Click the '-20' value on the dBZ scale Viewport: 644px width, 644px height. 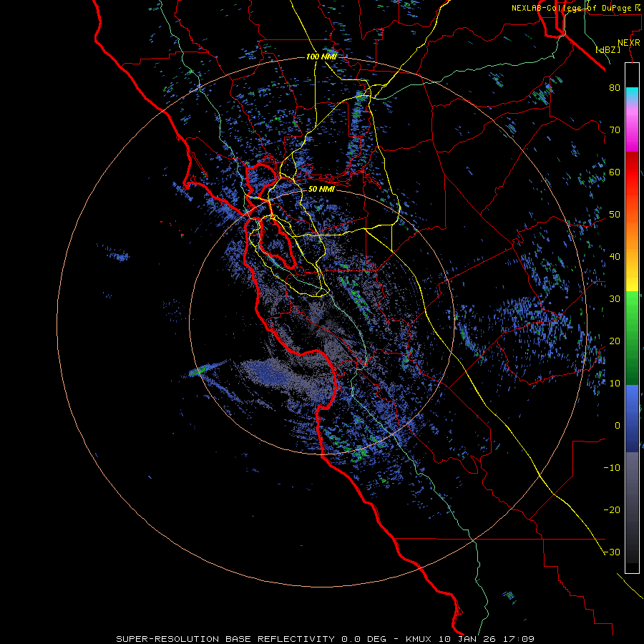pyautogui.click(x=612, y=510)
